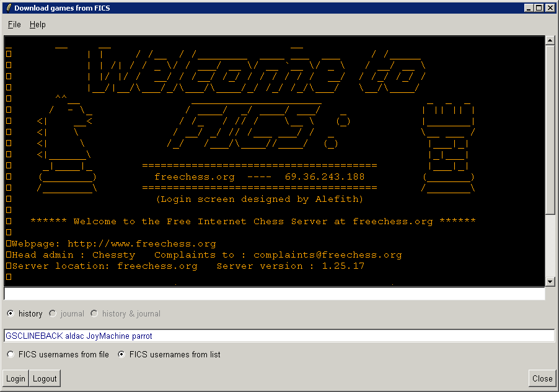This screenshot has width=559, height=392.
Task: Click the scrollbar down arrow of console
Action: point(550,282)
